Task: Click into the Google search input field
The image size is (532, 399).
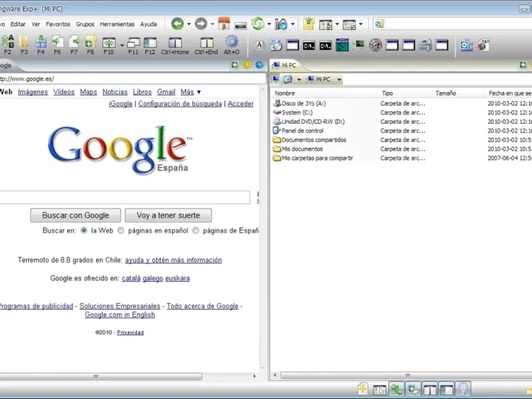Action: 125,197
